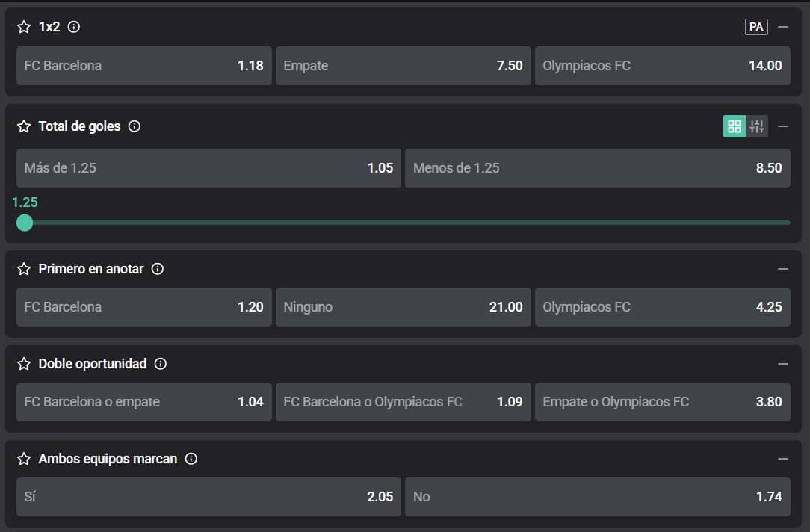Switch Total de goles to slider view
810x532 pixels.
pos(757,126)
